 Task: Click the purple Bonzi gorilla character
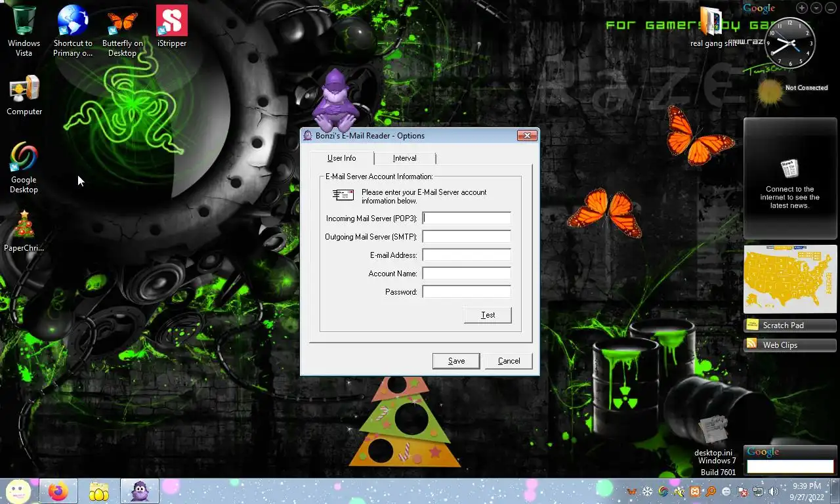[x=335, y=101]
